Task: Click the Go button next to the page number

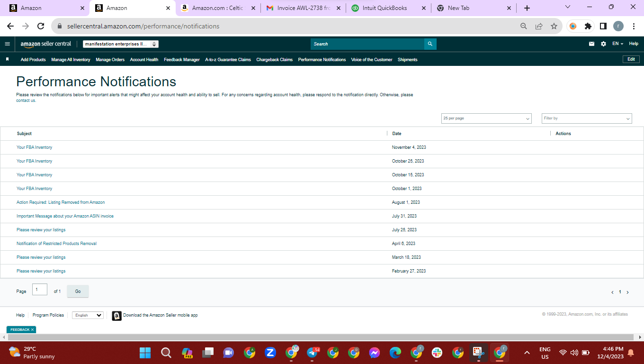Action: click(78, 291)
